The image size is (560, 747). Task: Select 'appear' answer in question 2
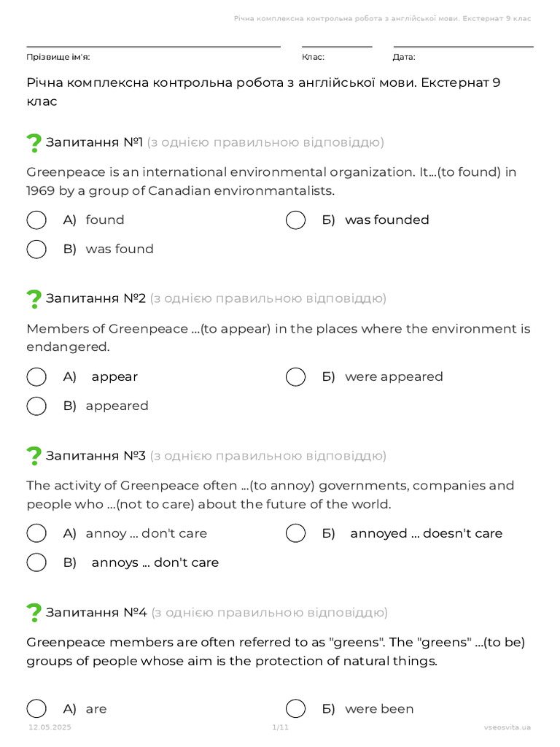pos(36,377)
